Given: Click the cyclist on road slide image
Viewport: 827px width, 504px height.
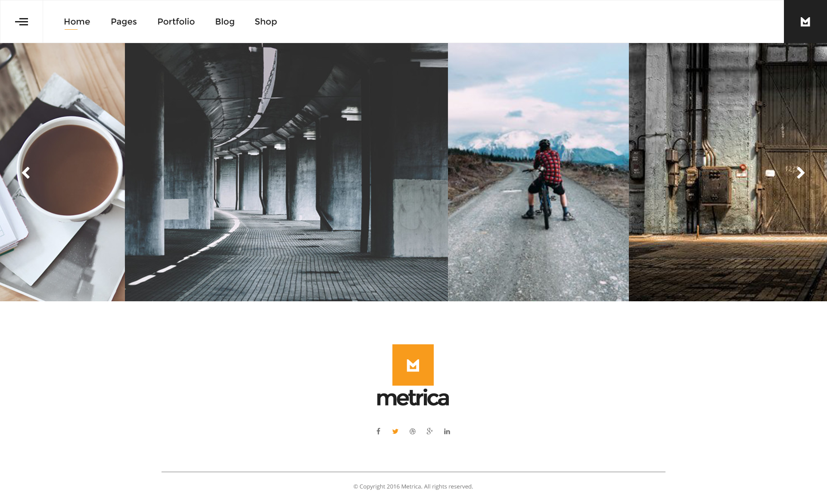Looking at the screenshot, I should [538, 172].
